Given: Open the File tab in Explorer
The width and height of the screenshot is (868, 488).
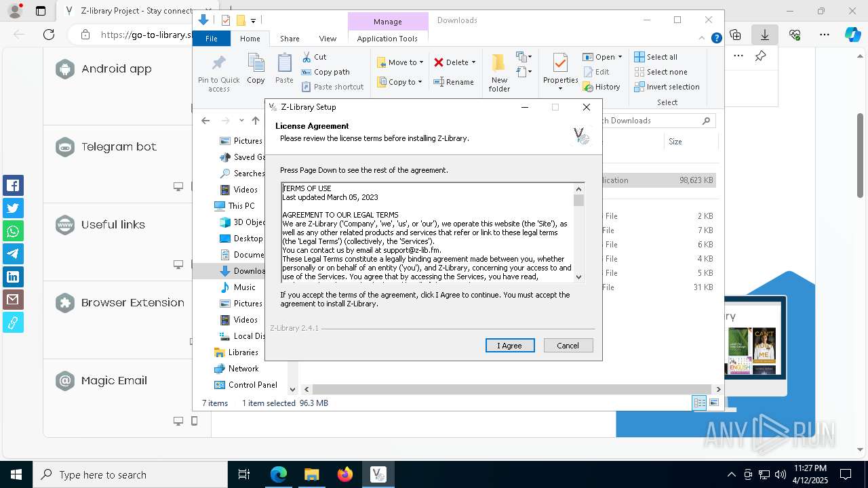Looking at the screenshot, I should pos(212,39).
